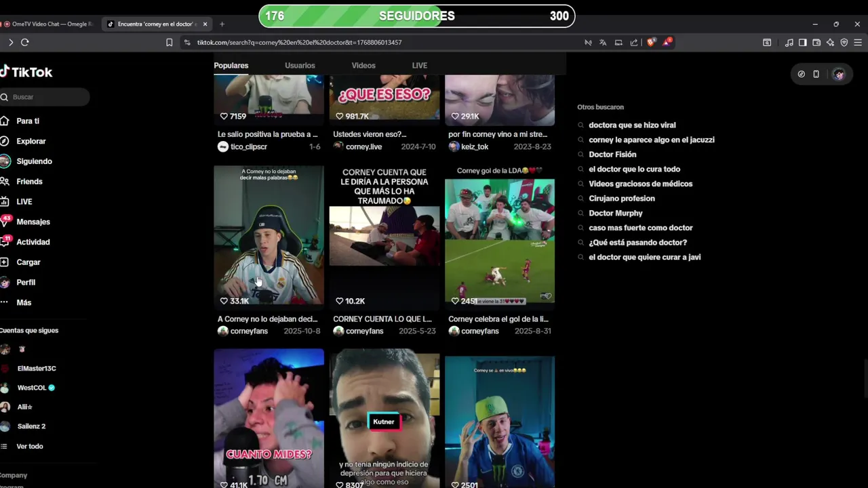This screenshot has width=868, height=488.
Task: Open the browser hamburger menu
Action: click(858, 42)
